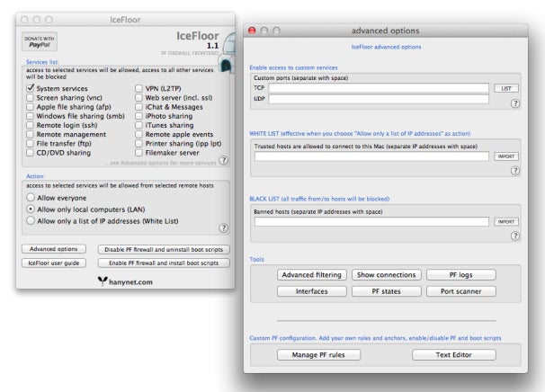
Task: Open the IceFloor user guide
Action: coord(54,263)
